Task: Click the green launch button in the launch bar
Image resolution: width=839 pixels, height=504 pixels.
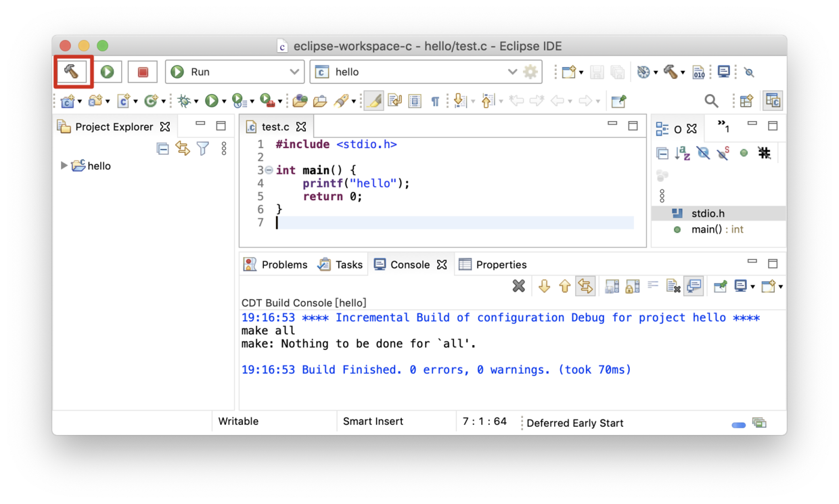Action: 107,72
